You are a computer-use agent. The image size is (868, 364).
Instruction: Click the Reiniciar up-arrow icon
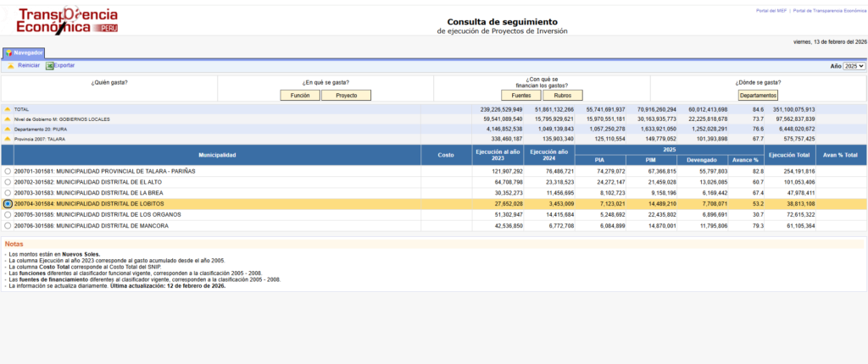click(x=11, y=65)
